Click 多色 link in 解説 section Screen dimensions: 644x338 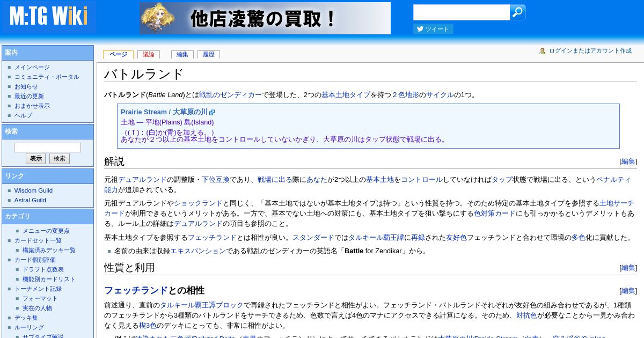click(578, 238)
